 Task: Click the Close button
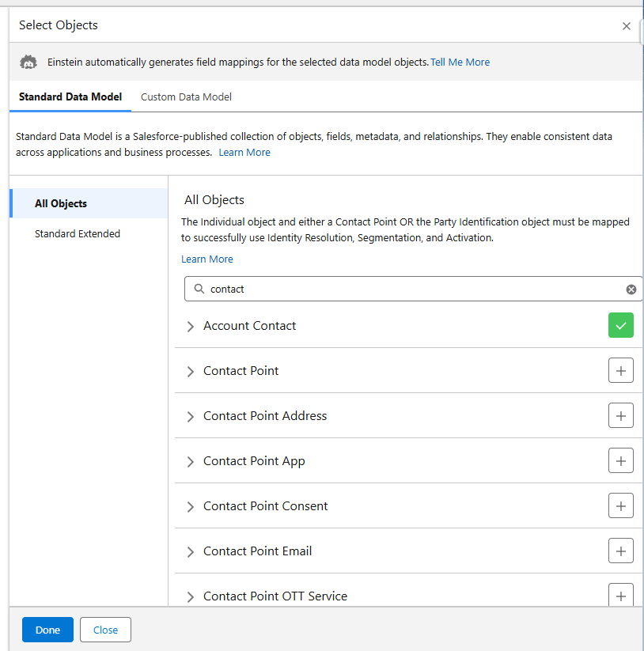[105, 630]
